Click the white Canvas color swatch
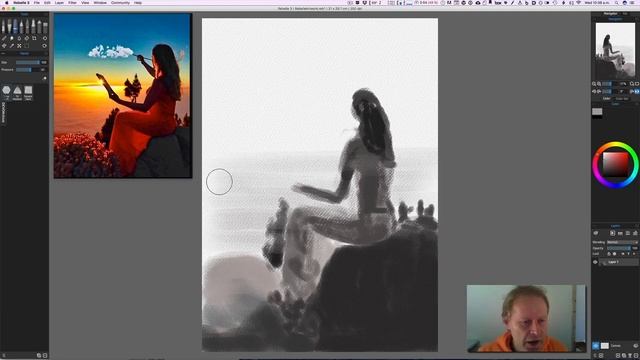Image resolution: width=640 pixels, height=360 pixels. click(604, 346)
